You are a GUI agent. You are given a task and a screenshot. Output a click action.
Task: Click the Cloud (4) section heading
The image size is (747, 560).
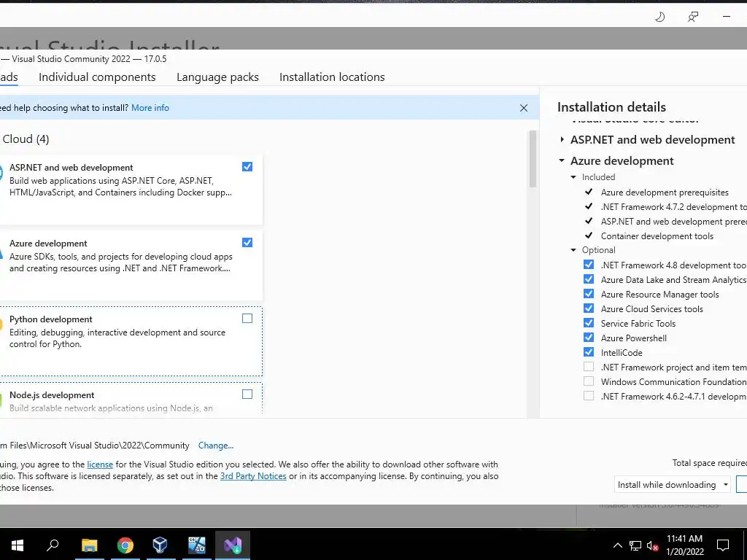tap(26, 139)
